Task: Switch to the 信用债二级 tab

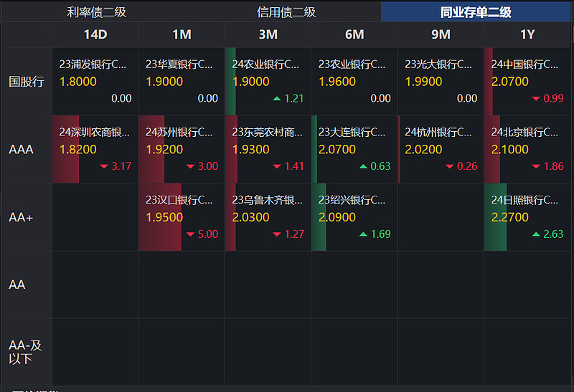Action: (x=286, y=12)
